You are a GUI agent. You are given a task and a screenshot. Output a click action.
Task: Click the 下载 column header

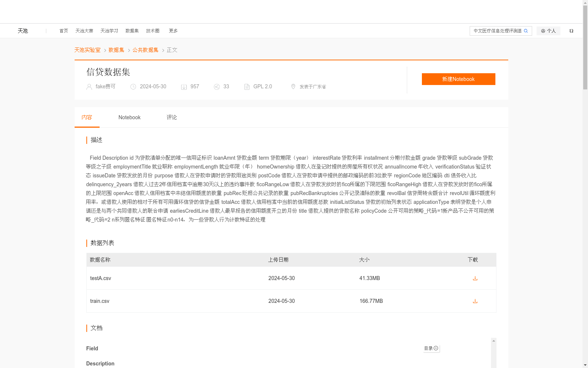click(x=473, y=260)
